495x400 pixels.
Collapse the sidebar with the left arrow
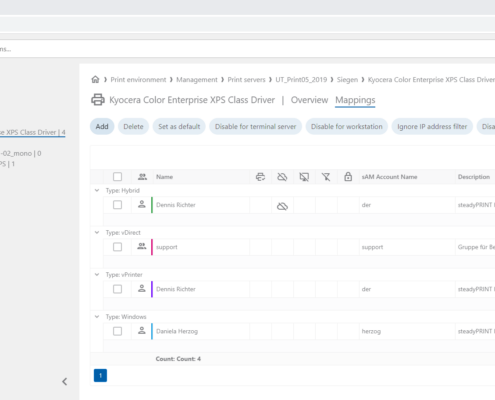(65, 382)
